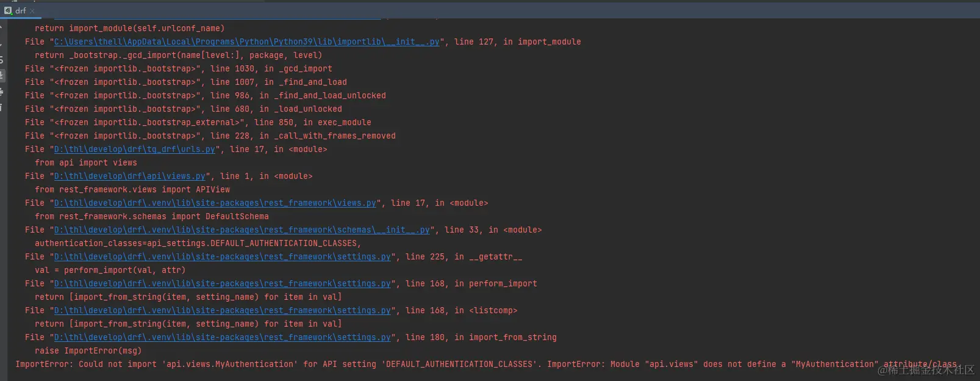Screen dimensions: 980x381
Task: Click the scroll down arrow icon
Action: point(2,44)
